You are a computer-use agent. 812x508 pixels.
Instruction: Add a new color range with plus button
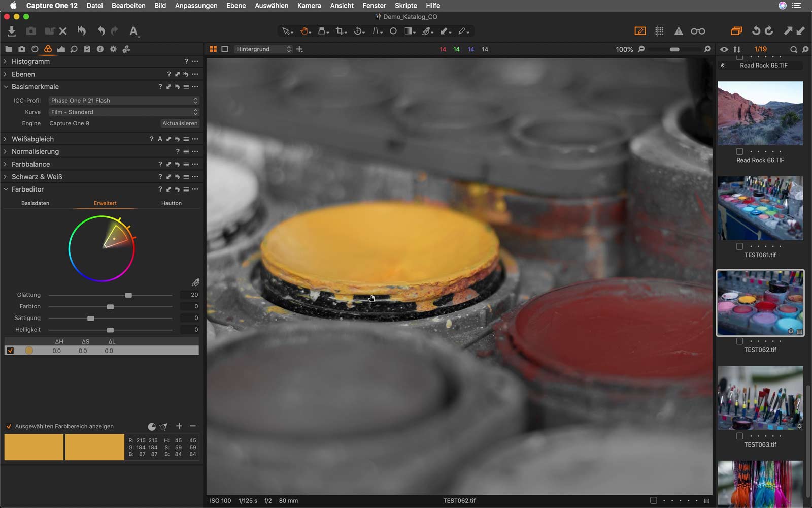click(x=179, y=426)
